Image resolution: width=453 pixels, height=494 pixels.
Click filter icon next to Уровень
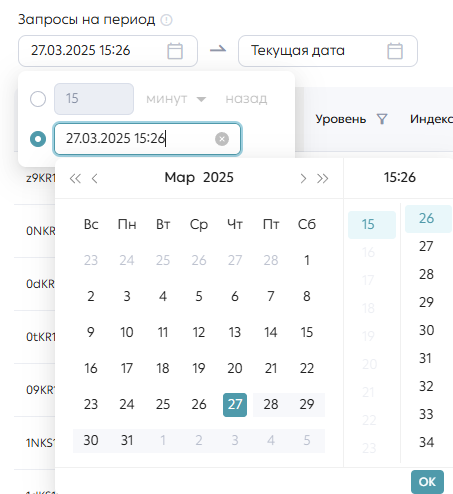click(x=382, y=119)
